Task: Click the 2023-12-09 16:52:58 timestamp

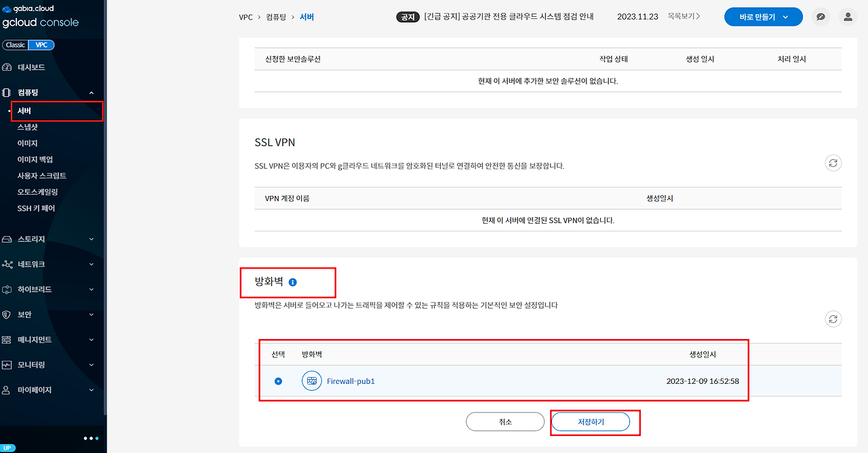Action: tap(703, 381)
